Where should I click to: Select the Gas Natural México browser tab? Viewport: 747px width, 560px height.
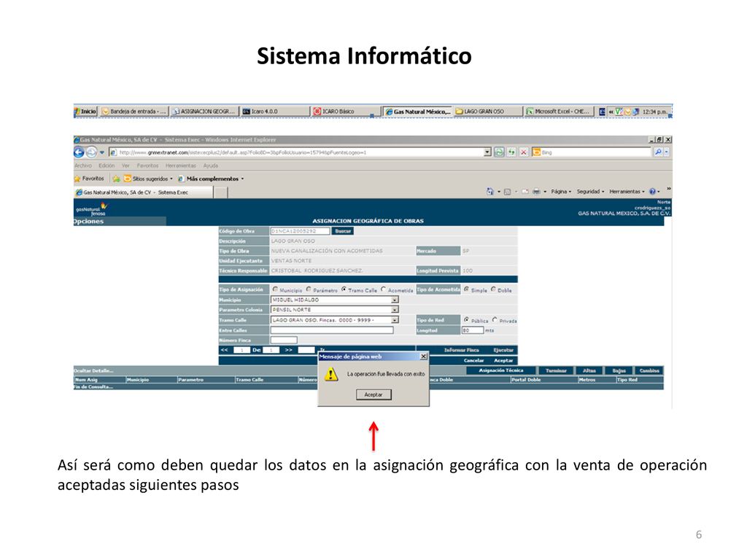coord(143,192)
